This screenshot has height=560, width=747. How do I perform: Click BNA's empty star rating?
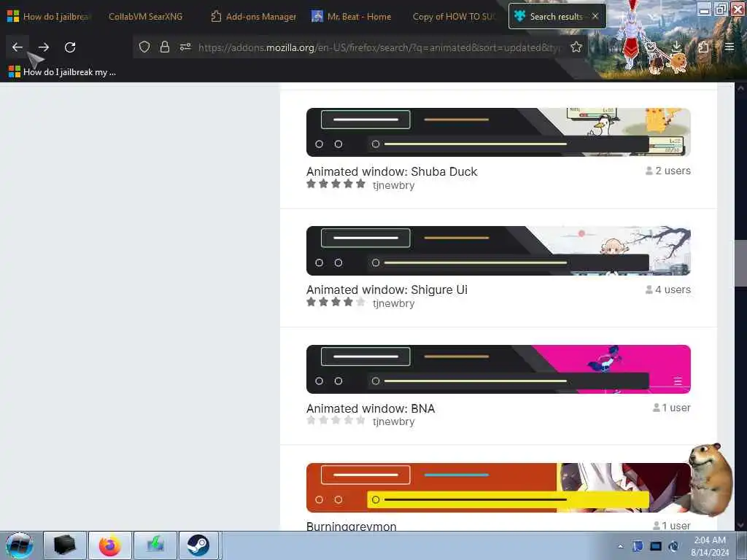point(336,420)
